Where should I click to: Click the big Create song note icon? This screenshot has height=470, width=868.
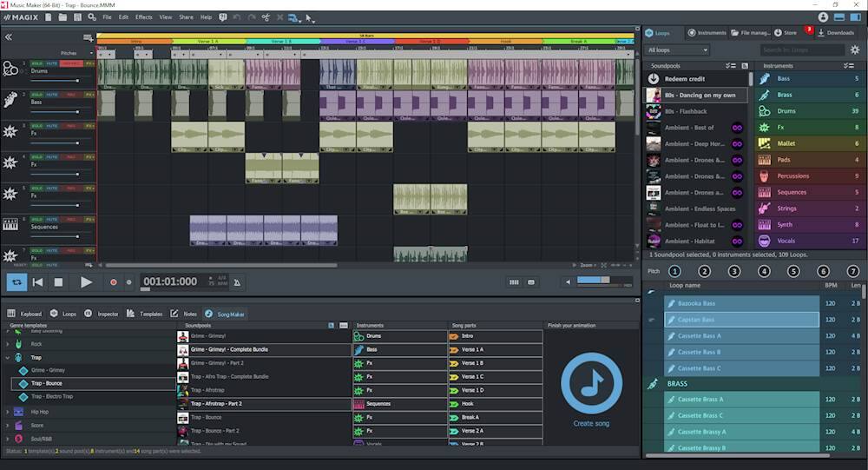coord(591,383)
